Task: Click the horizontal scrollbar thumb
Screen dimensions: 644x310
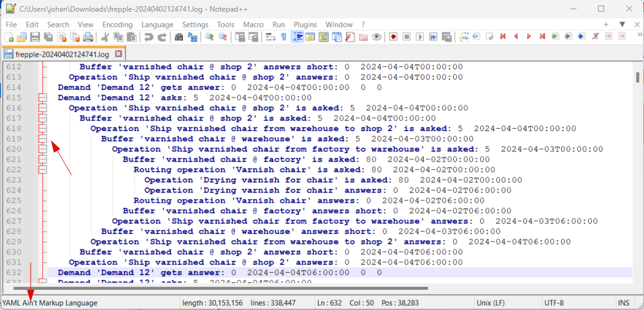Action: [221, 287]
